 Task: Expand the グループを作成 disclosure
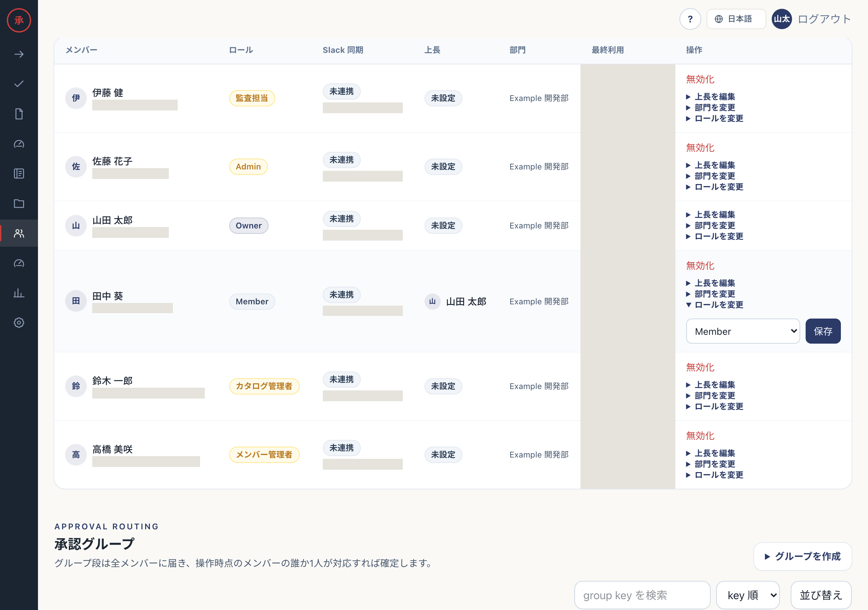click(x=803, y=556)
